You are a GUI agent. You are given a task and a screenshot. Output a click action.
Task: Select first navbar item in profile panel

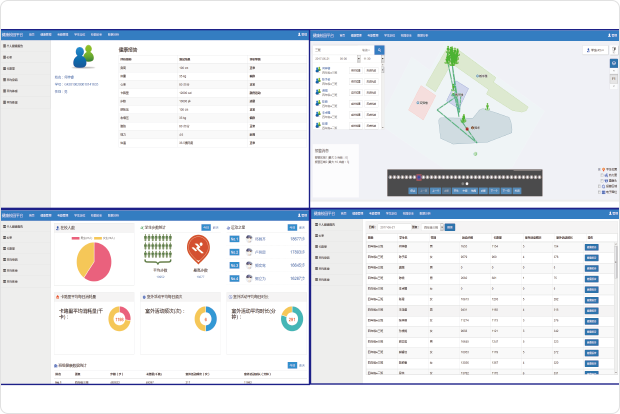(32, 35)
